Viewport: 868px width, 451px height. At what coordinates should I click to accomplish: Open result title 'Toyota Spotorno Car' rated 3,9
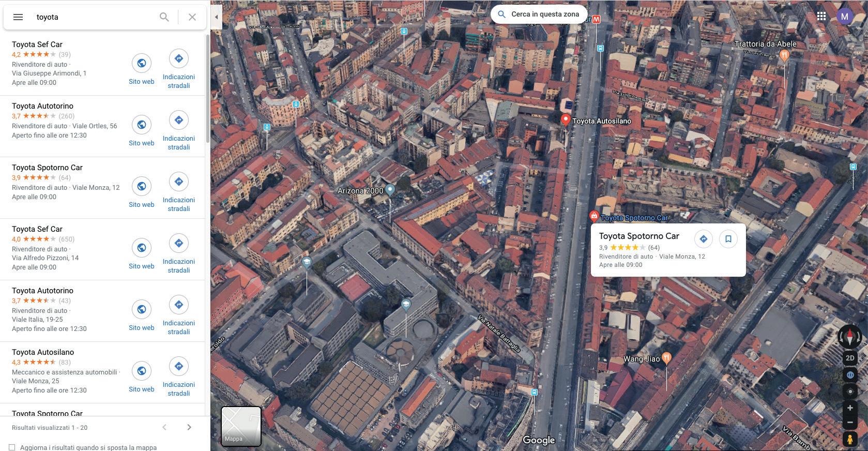(x=47, y=168)
